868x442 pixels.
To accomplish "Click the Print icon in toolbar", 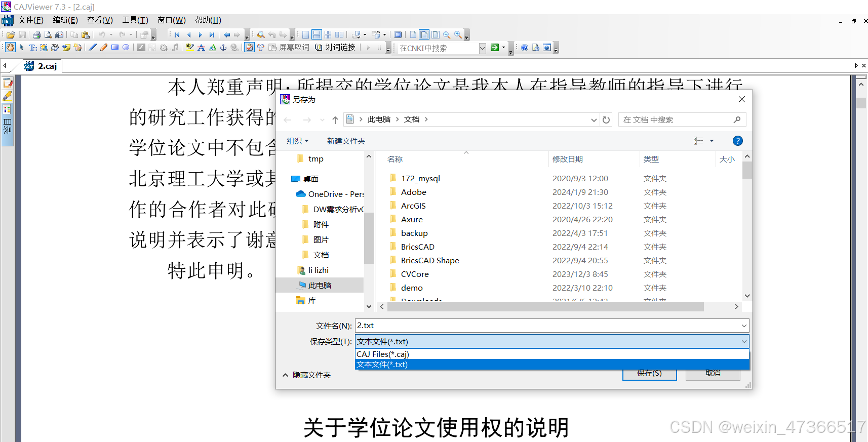I will click(x=36, y=34).
